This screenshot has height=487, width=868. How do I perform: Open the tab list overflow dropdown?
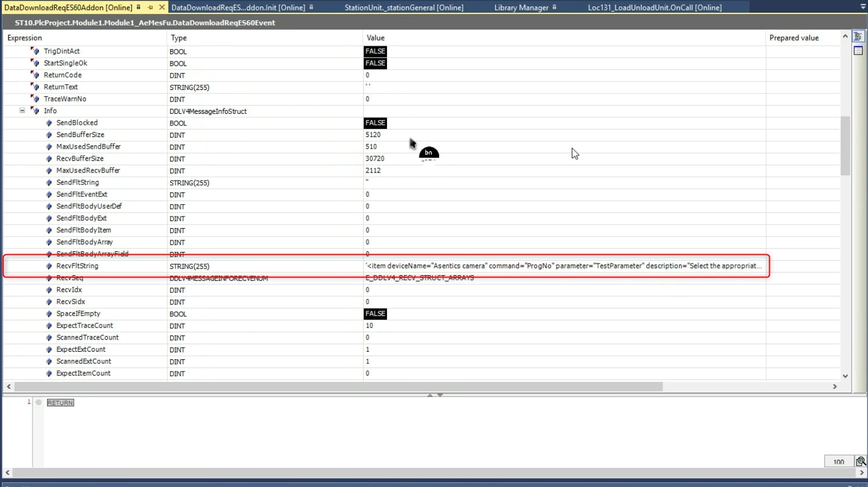tap(862, 7)
